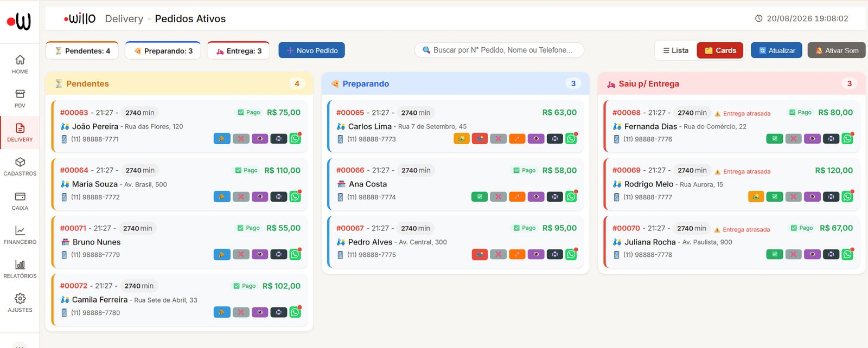
Task: View details of João Pereira's order
Action: [x=260, y=139]
